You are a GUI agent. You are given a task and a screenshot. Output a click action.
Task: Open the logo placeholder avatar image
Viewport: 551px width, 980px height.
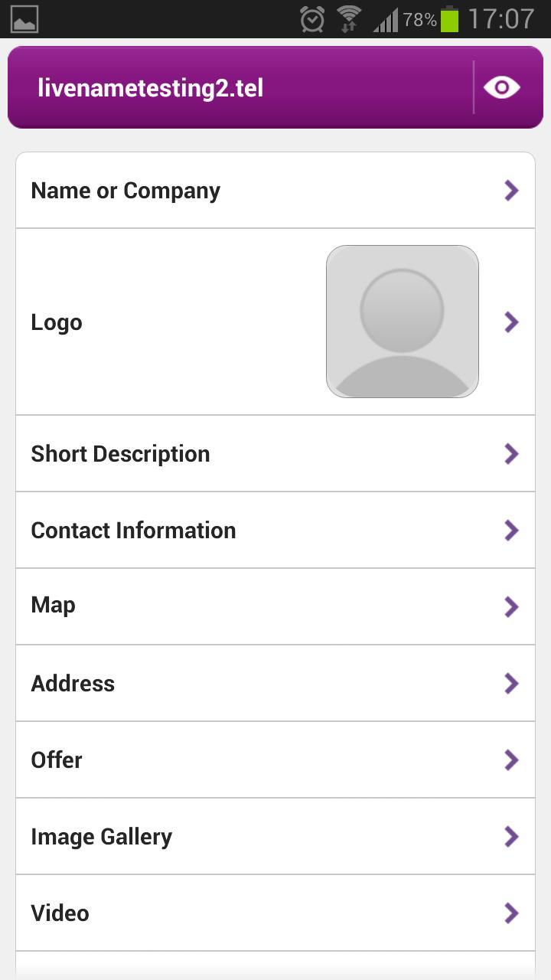point(402,322)
